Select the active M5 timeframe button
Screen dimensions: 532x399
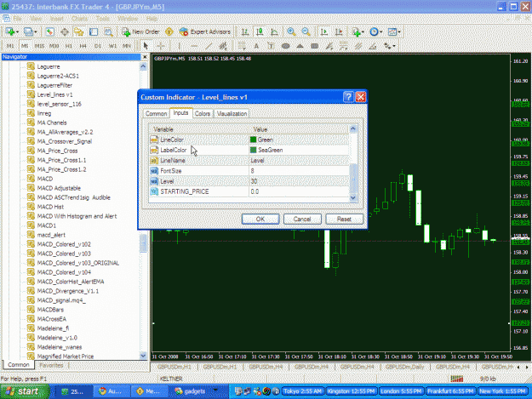pyautogui.click(x=25, y=46)
